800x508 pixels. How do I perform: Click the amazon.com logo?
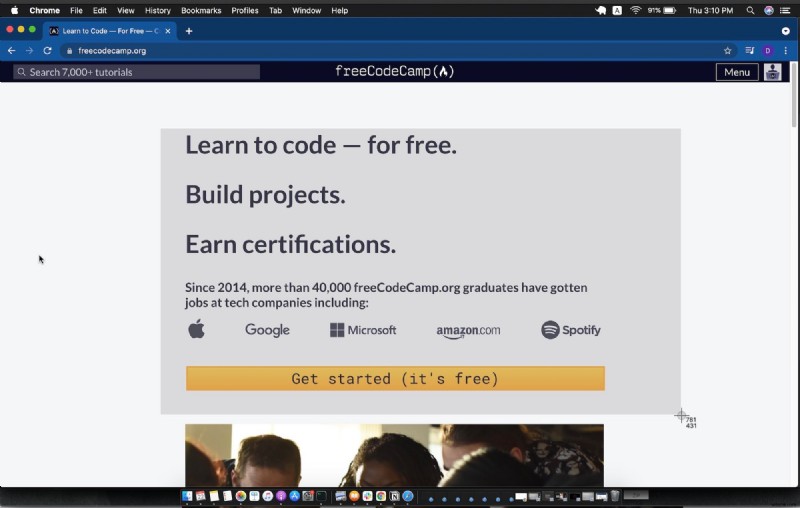click(468, 331)
